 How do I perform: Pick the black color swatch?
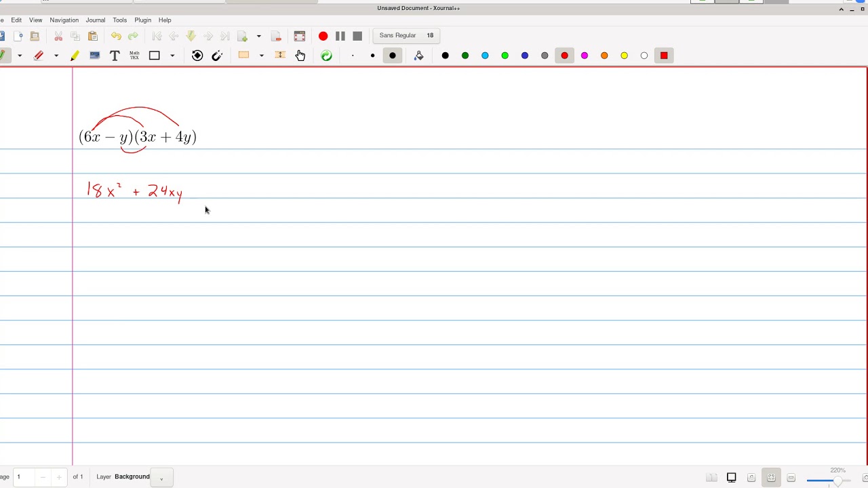point(445,56)
